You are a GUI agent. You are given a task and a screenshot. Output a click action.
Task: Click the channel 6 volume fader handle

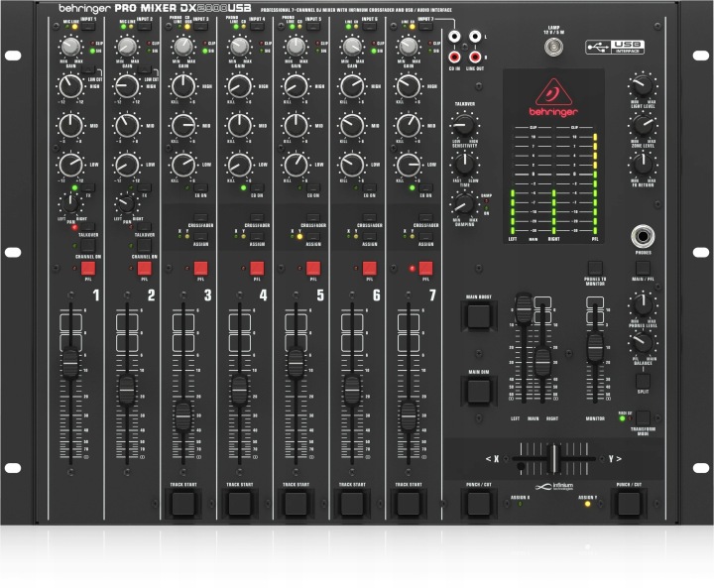pyautogui.click(x=352, y=391)
